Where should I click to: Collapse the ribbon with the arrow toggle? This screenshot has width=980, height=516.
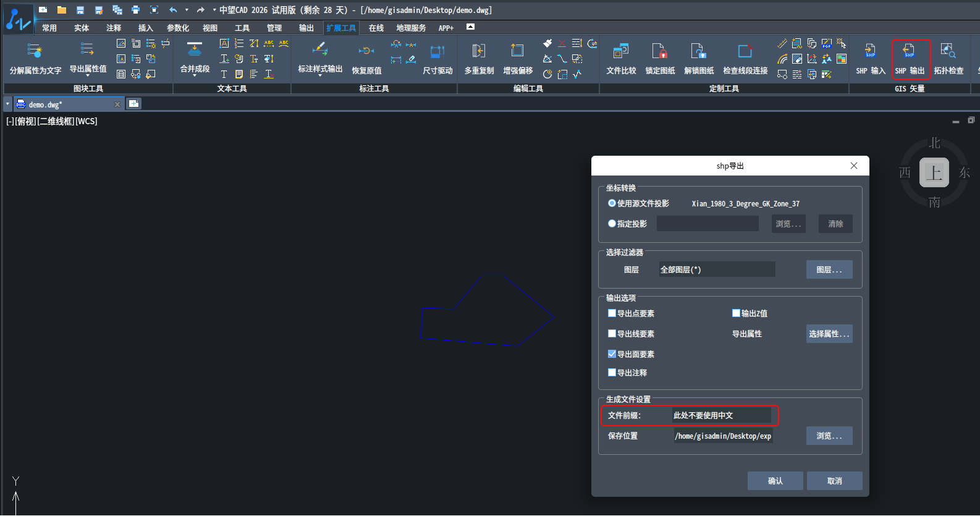470,27
